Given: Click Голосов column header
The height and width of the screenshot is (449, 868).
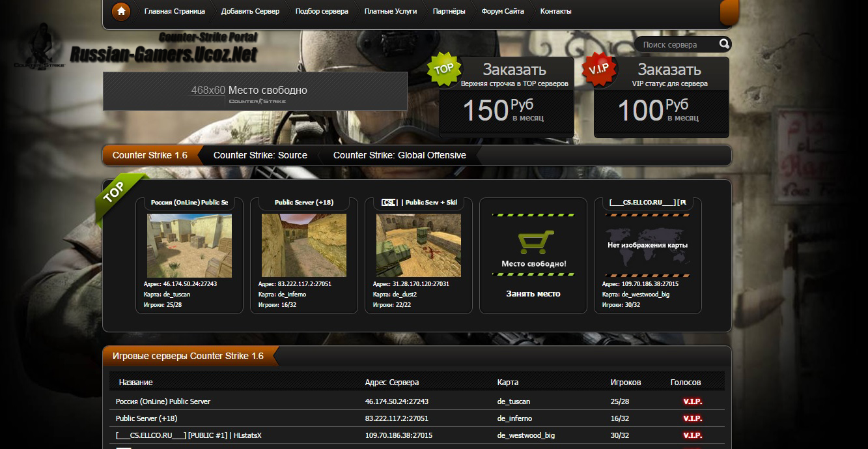Looking at the screenshot, I should point(686,383).
